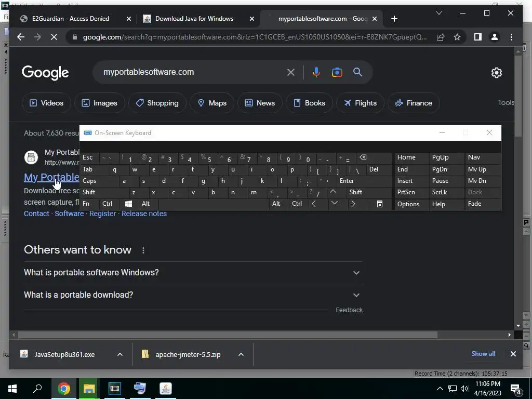Click the horizontal page scrollbar
Viewport: 532px width, 399px height.
[x=228, y=335]
